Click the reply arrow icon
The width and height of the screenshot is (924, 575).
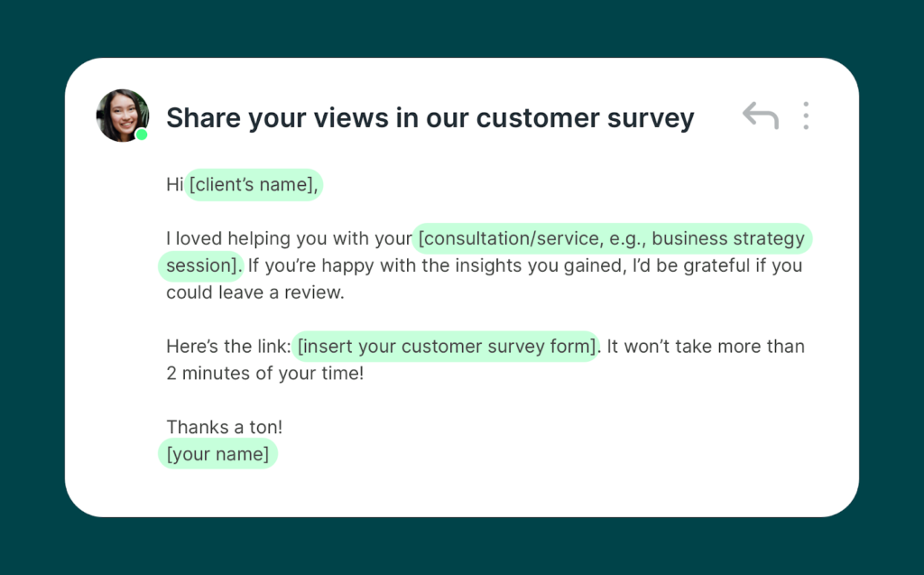760,116
